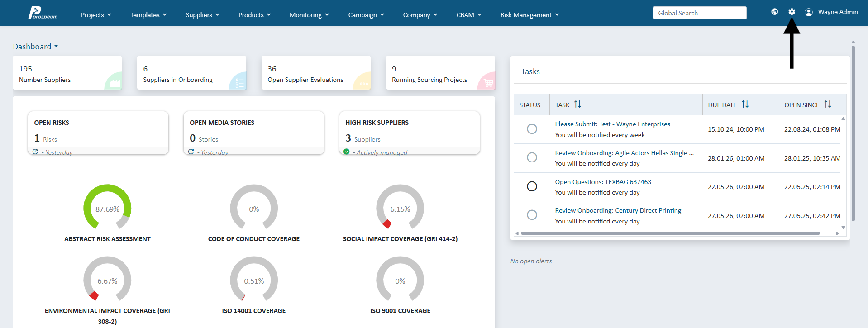Click the Social Impact Coverage 6.15% gauge
This screenshot has height=328, width=868.
pos(400,207)
